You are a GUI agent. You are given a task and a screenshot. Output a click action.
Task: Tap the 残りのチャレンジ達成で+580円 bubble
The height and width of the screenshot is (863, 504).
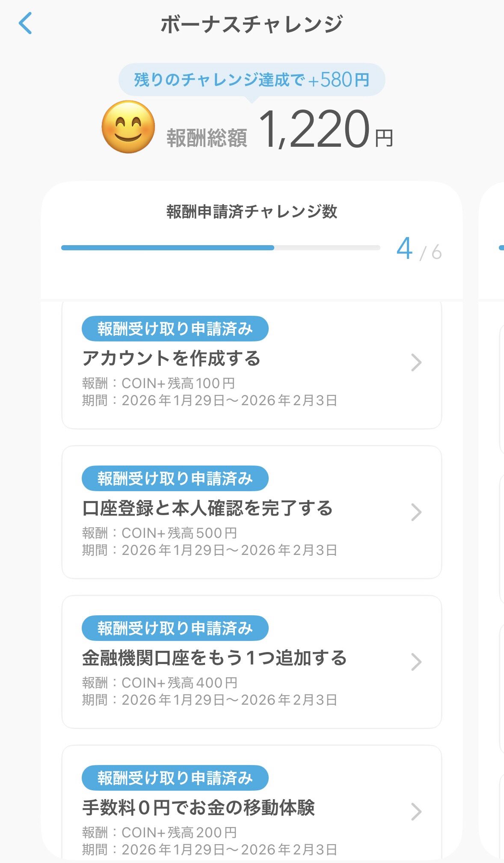(252, 80)
